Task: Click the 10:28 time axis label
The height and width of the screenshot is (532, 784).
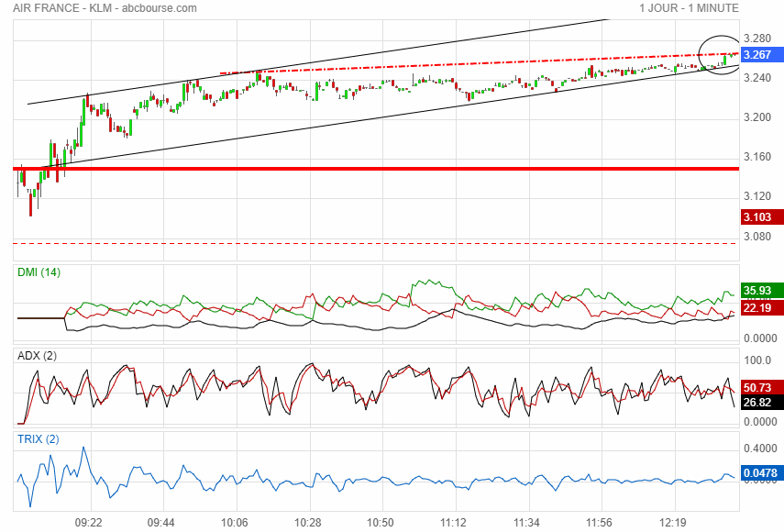Action: pyautogui.click(x=308, y=522)
